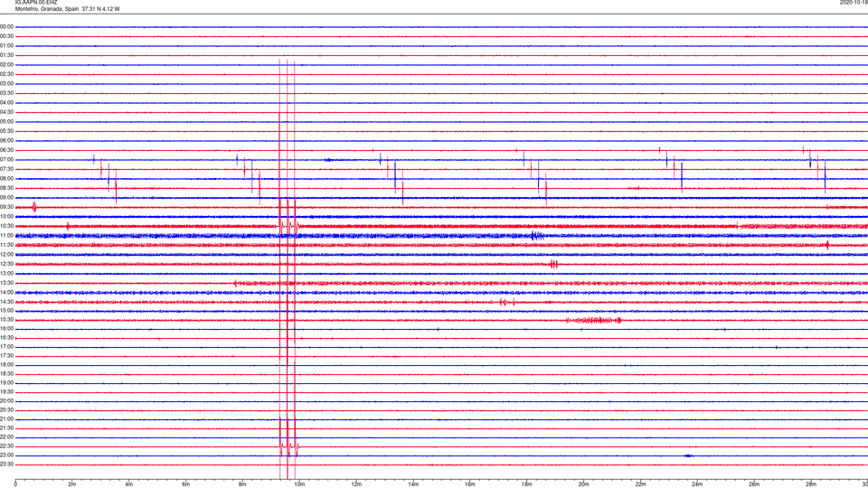Select the 08:00 trace time label
The width and height of the screenshot is (868, 488).
(x=6, y=179)
